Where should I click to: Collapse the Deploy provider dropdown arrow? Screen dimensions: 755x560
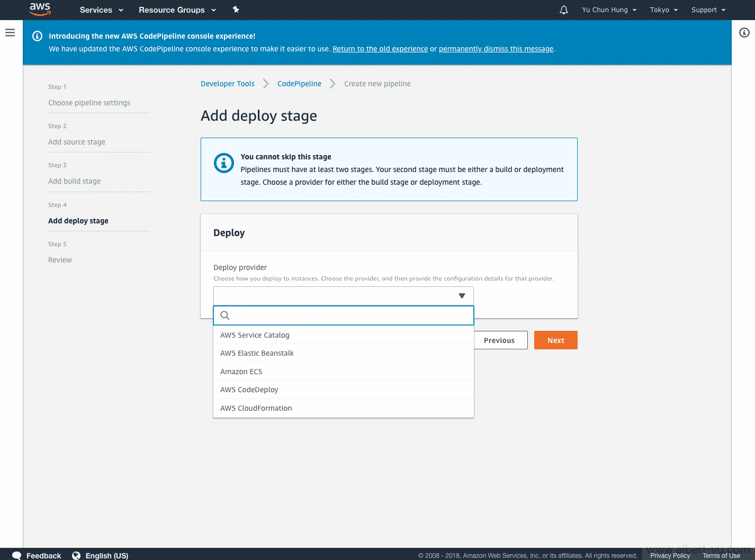[x=462, y=296]
